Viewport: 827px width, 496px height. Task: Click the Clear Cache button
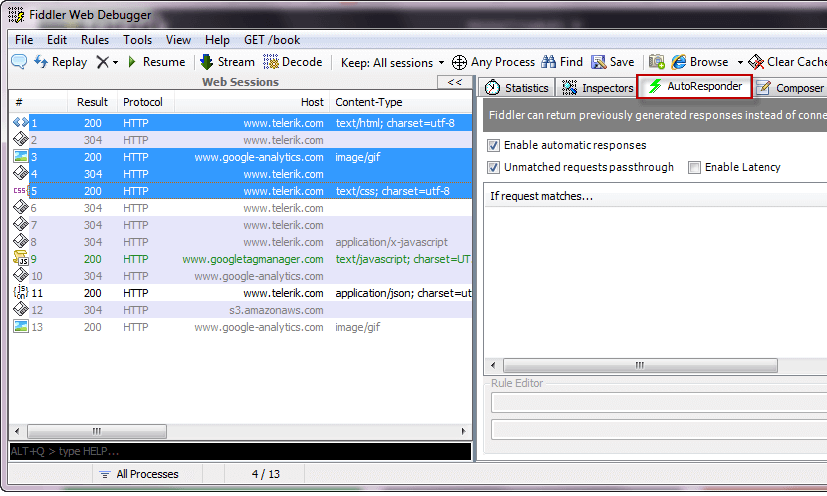pyautogui.click(x=787, y=62)
